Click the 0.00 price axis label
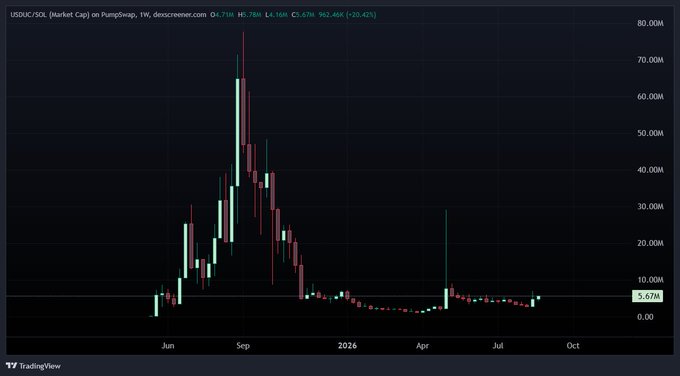 tap(645, 317)
